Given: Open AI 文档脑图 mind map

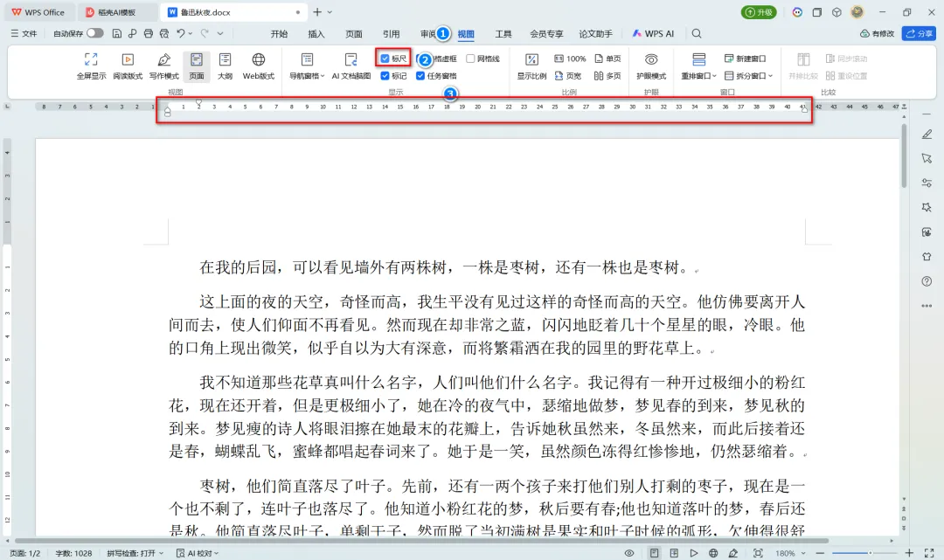Looking at the screenshot, I should (x=351, y=66).
